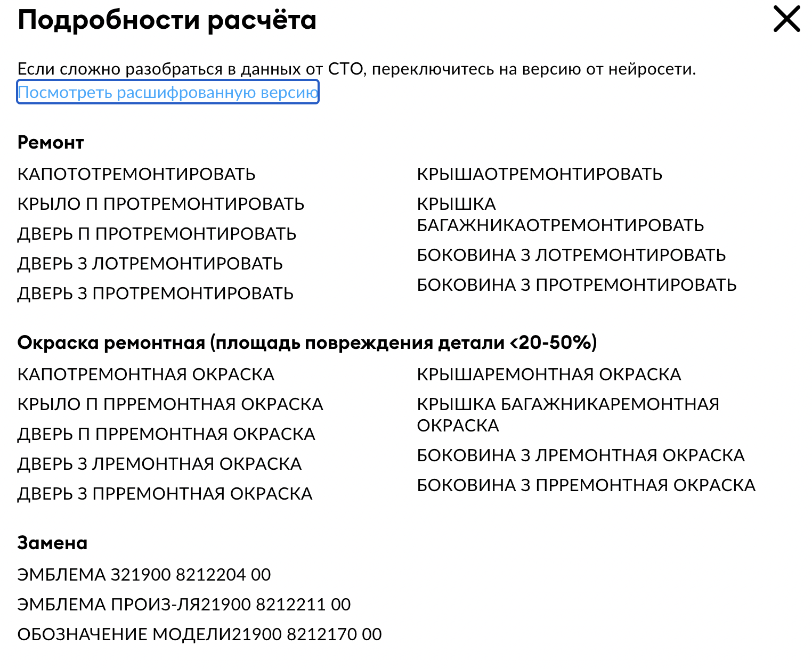Screen dimensions: 812x669
Task: Click the 'ДВЕРЬ З ЛОТРЕМОНТИРОВАТЬ' line
Action: tap(150, 264)
